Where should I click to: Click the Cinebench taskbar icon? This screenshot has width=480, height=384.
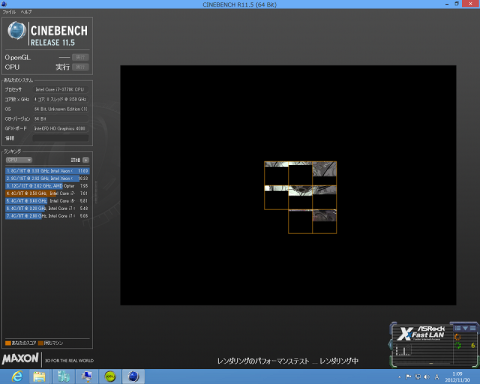[133, 377]
